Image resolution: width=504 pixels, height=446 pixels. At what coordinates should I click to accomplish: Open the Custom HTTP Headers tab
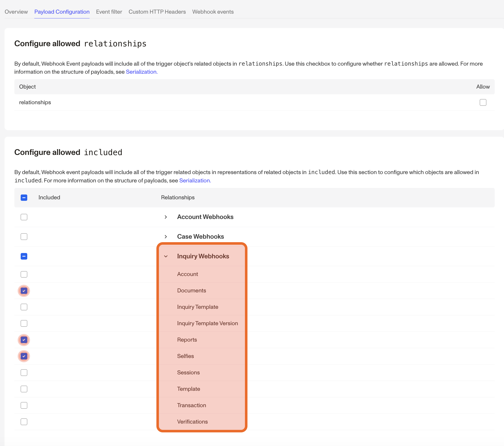point(157,12)
